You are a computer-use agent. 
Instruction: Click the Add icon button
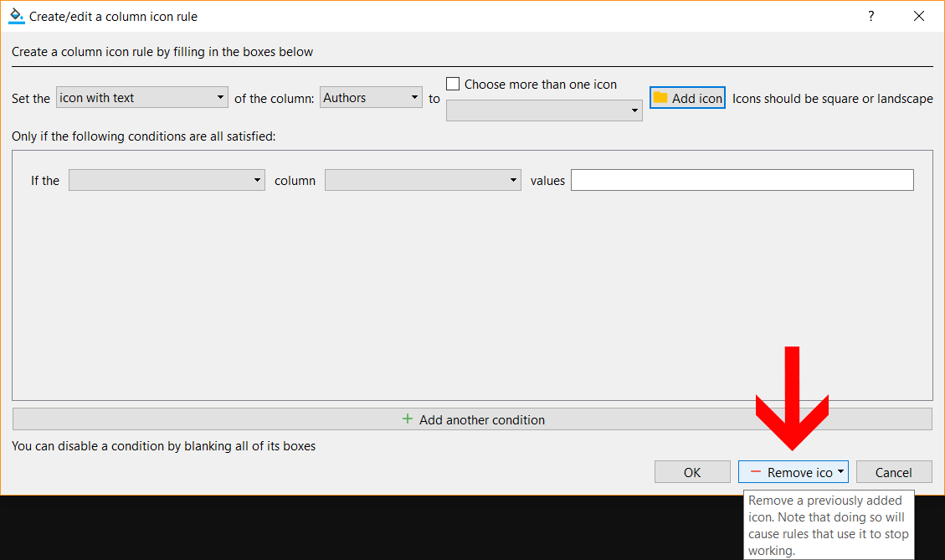pos(688,98)
